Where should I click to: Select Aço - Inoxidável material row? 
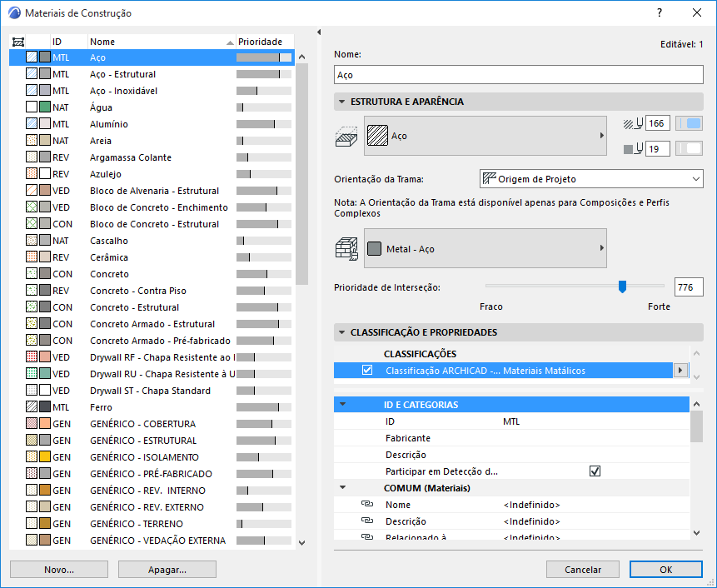(152, 91)
